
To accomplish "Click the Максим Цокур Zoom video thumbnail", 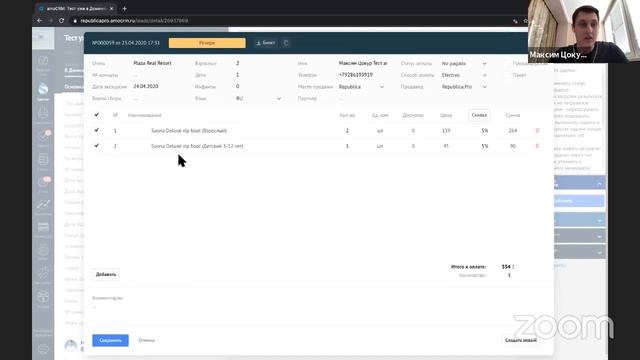I will [x=584, y=31].
